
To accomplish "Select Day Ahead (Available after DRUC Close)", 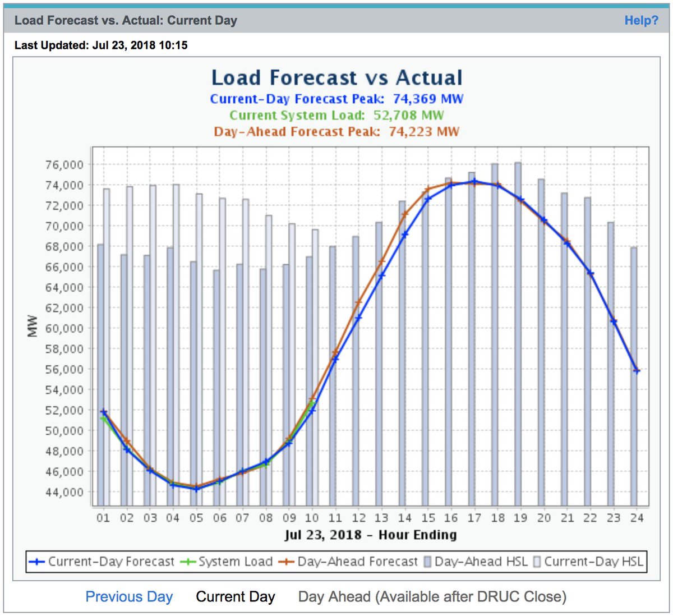I will pos(432,596).
